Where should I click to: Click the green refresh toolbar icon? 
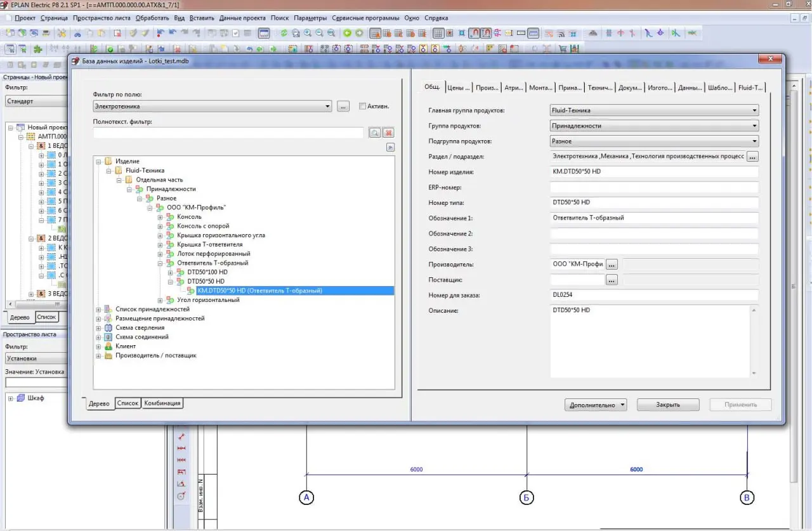pos(284,33)
